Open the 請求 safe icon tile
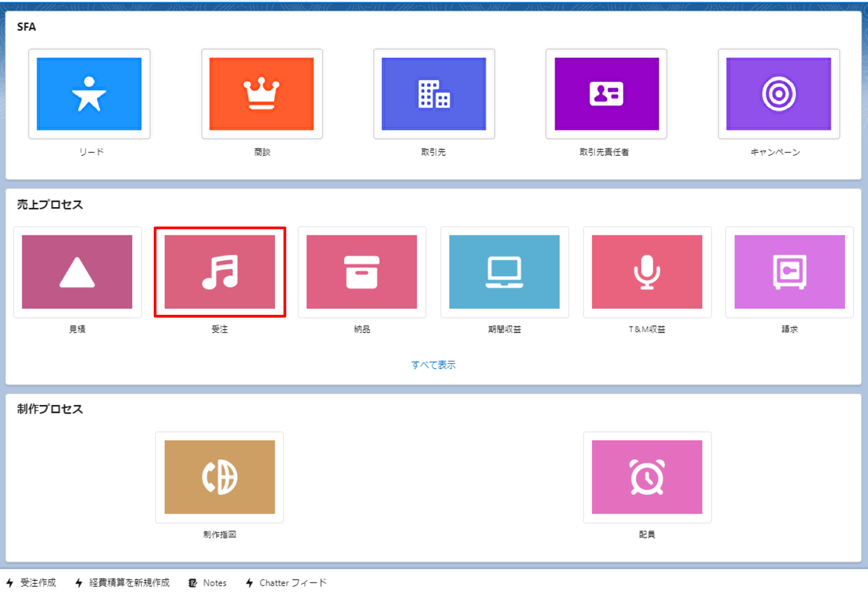Screen dimensions: 868x594 pos(789,272)
